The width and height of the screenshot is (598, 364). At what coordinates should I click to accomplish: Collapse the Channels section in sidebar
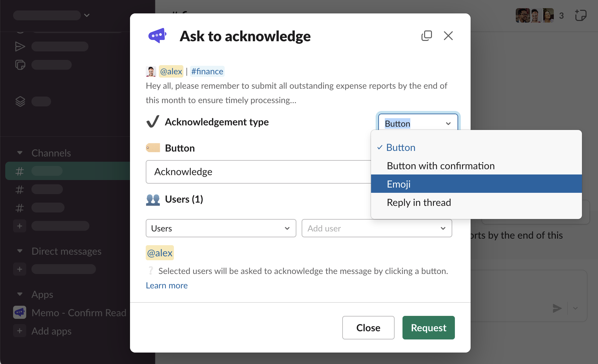pyautogui.click(x=20, y=153)
